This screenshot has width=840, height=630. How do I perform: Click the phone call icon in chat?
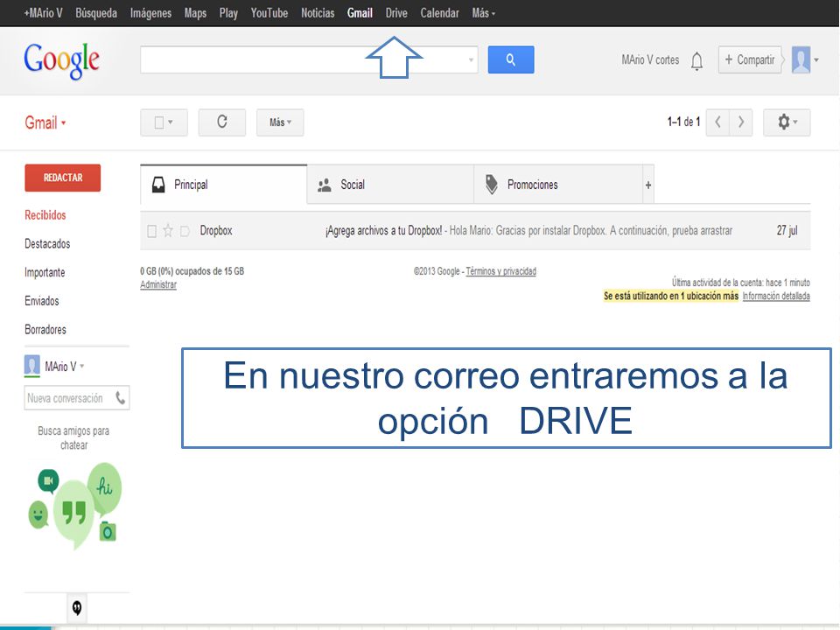tap(121, 398)
